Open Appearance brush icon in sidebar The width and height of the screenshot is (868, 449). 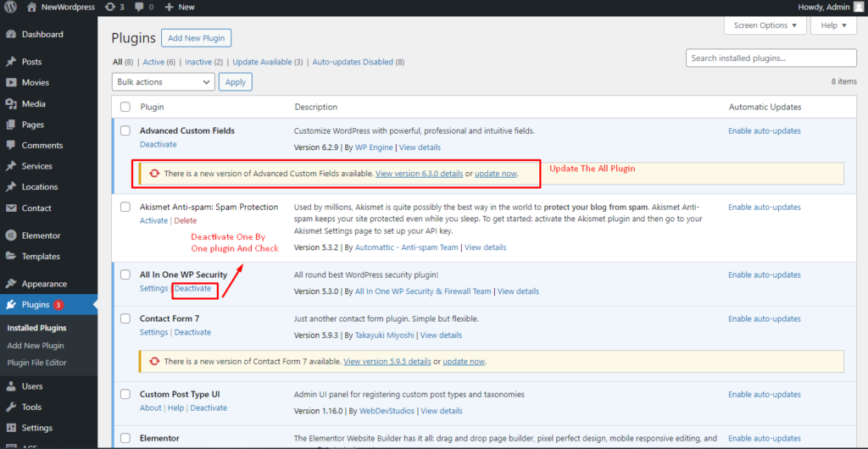click(x=10, y=284)
